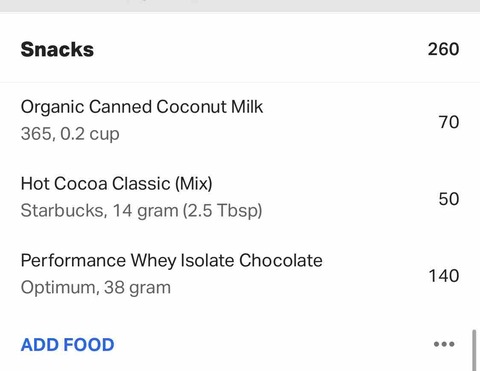Click the gray bar above the Snacks section
480x371 pixels.
(x=240, y=6)
